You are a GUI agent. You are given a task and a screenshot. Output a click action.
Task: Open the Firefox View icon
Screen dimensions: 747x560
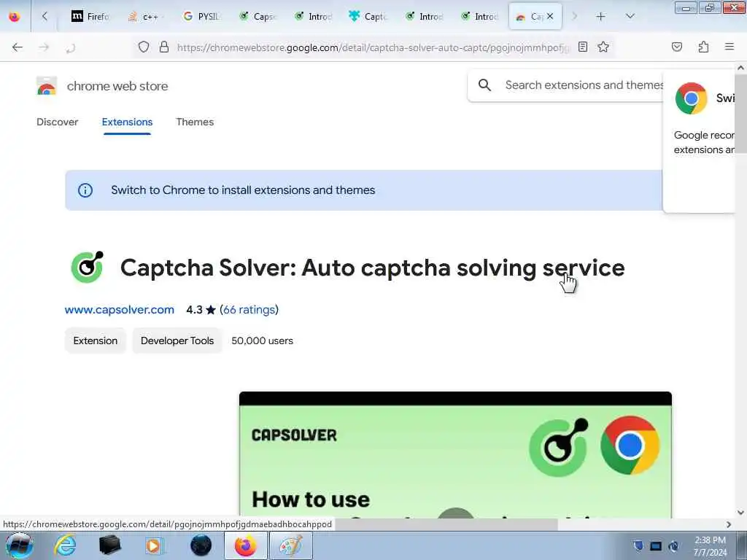(x=15, y=17)
